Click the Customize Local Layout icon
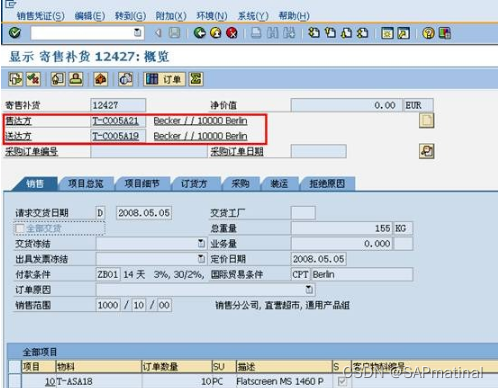The width and height of the screenshot is (498, 388). 445,33
